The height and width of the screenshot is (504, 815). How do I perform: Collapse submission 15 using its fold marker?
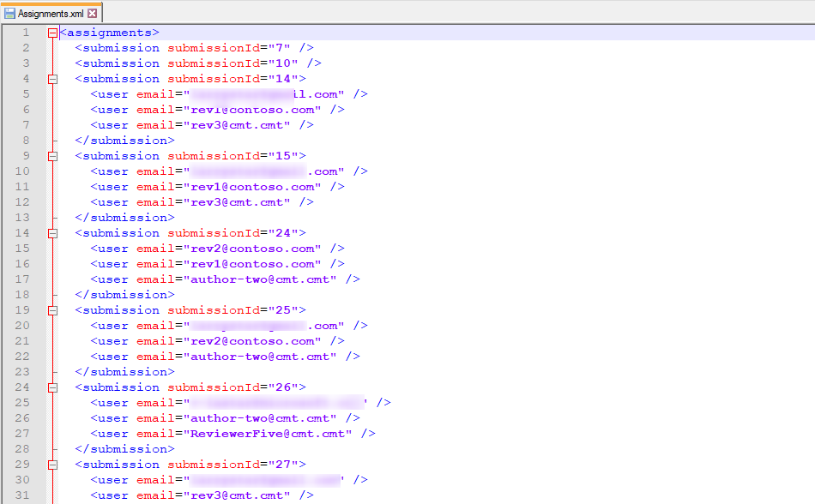[52, 155]
